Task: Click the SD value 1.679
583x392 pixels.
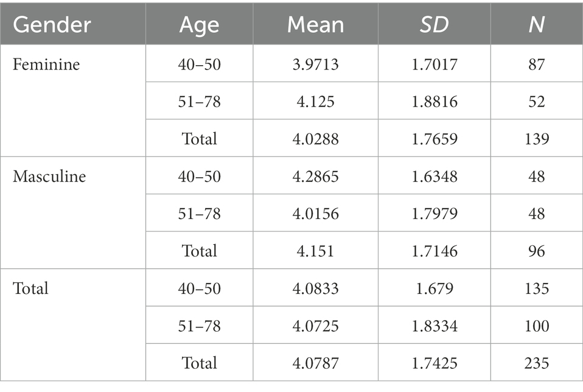Action: 435,289
